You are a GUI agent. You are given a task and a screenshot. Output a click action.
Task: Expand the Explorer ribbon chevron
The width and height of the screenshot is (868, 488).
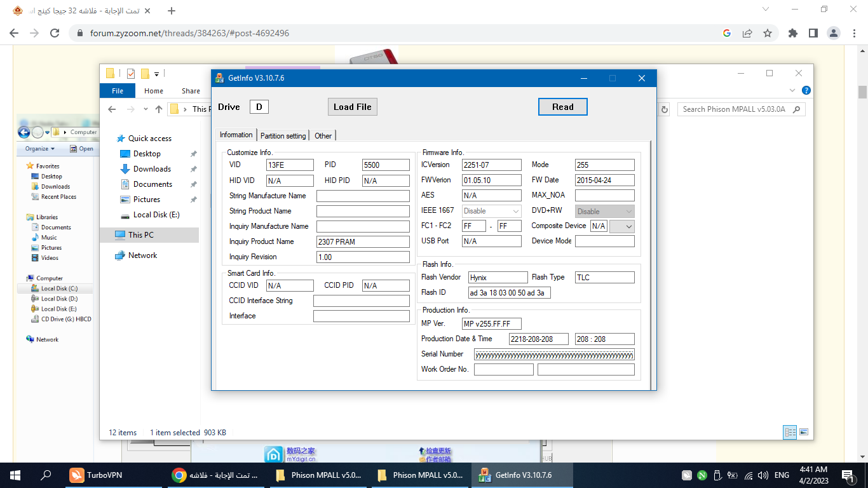tap(792, 91)
